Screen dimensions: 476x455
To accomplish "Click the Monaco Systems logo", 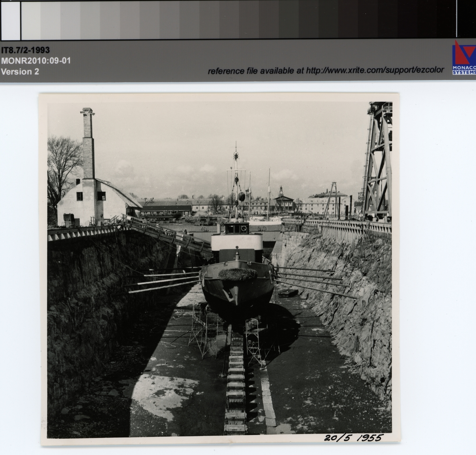I will pyautogui.click(x=464, y=57).
